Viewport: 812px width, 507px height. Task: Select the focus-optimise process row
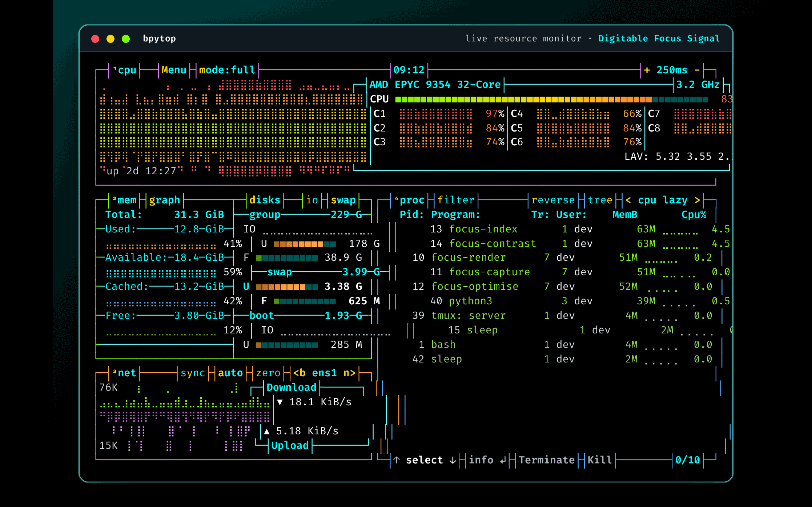562,286
